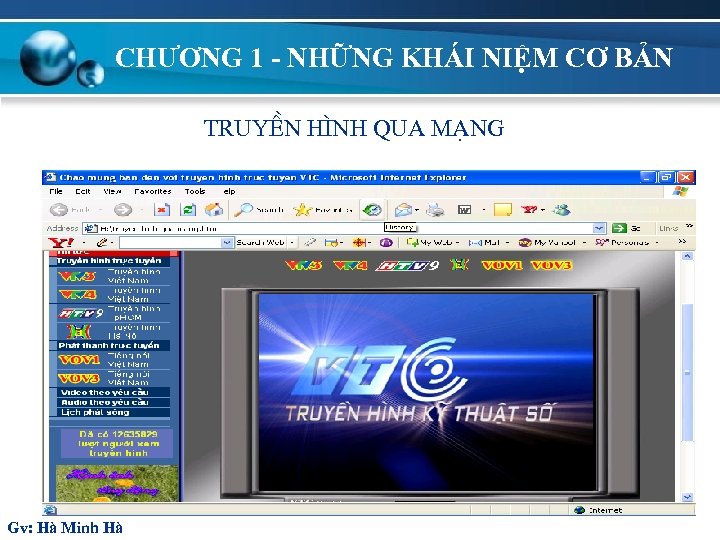The image size is (720, 540).
Task: Open the Address bar dropdown arrow
Action: (x=598, y=228)
